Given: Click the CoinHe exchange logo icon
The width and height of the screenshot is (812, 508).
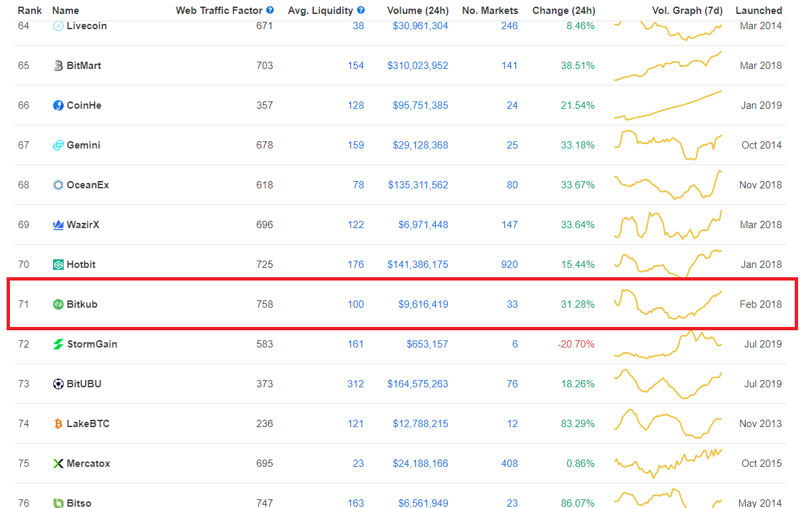Looking at the screenshot, I should coord(58,105).
